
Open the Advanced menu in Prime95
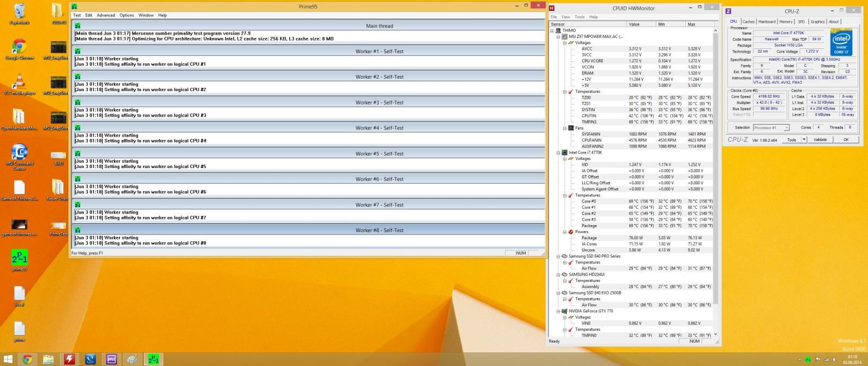pos(106,15)
